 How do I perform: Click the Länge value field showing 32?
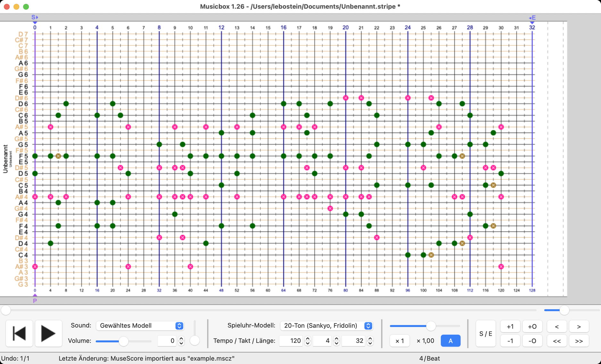point(354,341)
